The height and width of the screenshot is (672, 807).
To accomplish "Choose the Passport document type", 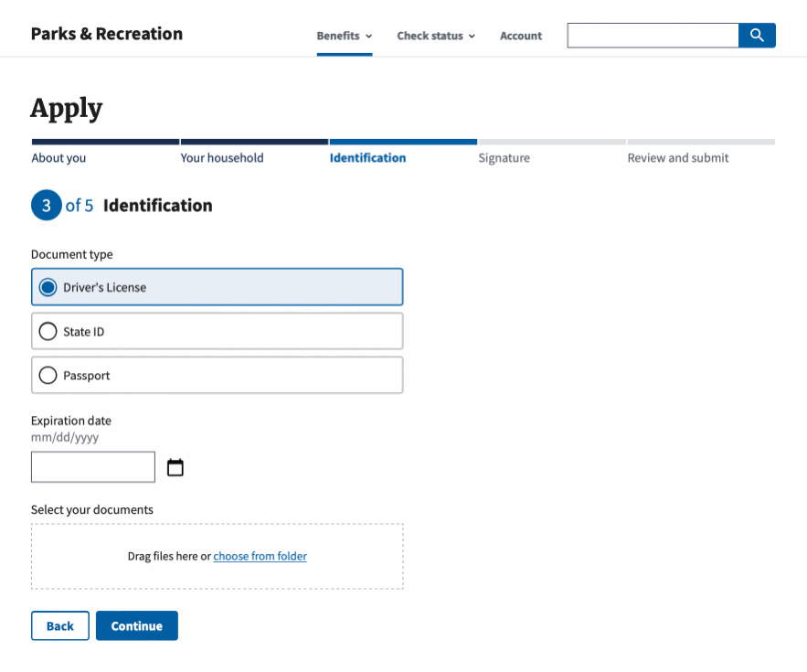I will pos(217,375).
